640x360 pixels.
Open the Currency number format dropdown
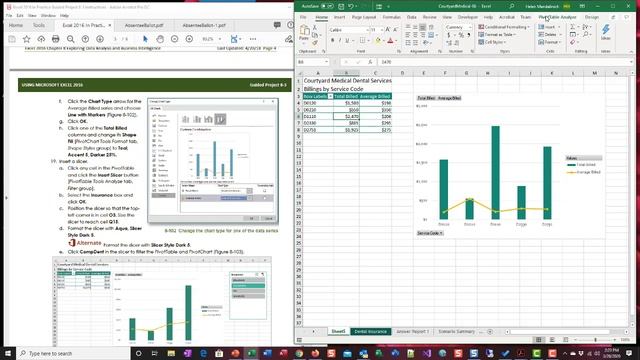tap(470, 27)
